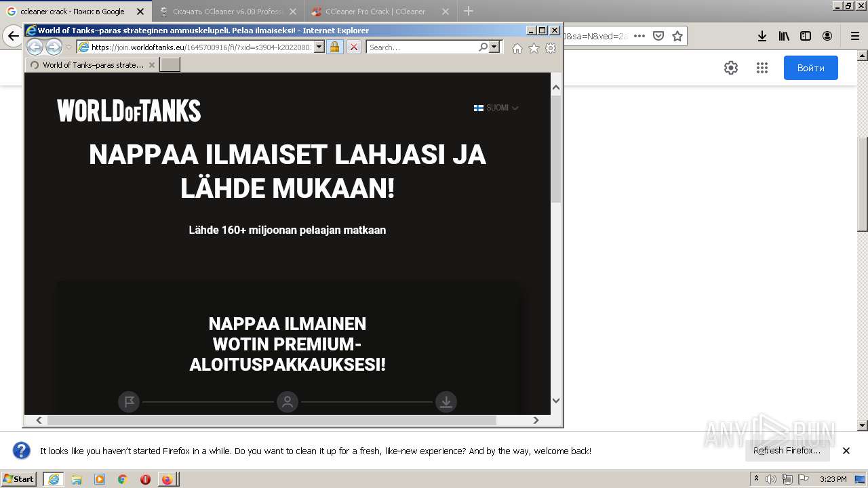Click the Pocket save icon in Firefox
Image resolution: width=868 pixels, height=488 pixels.
click(658, 36)
